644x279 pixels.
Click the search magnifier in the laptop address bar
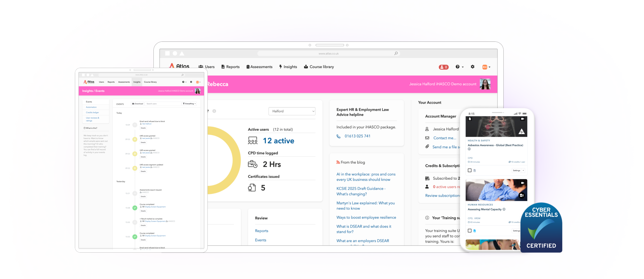coord(396,53)
